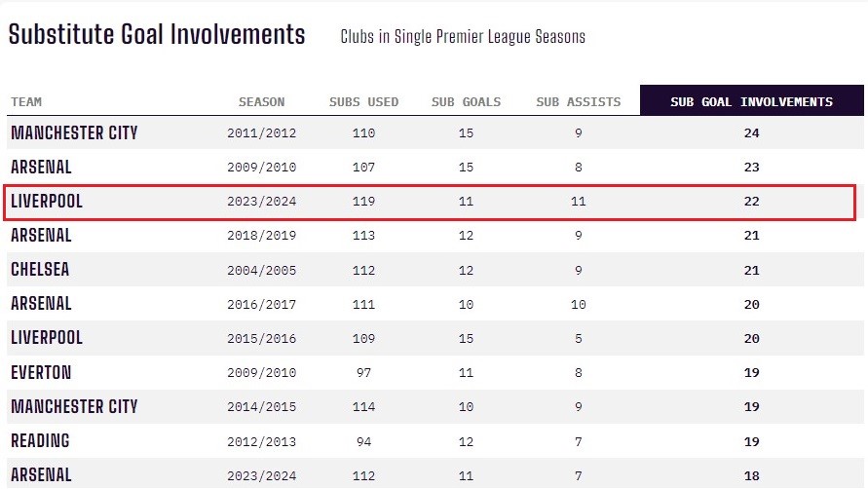Viewport: 868px width, 489px height.
Task: Click the Reading team name
Action: tap(40, 440)
